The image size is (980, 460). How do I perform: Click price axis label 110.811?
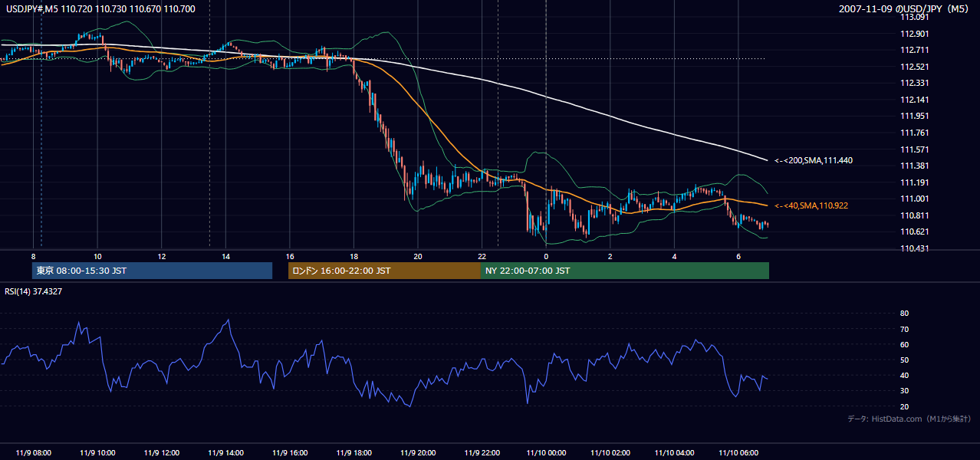coord(913,215)
